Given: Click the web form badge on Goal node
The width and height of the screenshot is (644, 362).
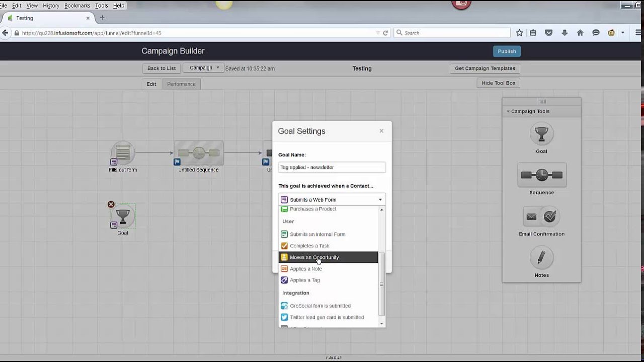Looking at the screenshot, I should (114, 225).
